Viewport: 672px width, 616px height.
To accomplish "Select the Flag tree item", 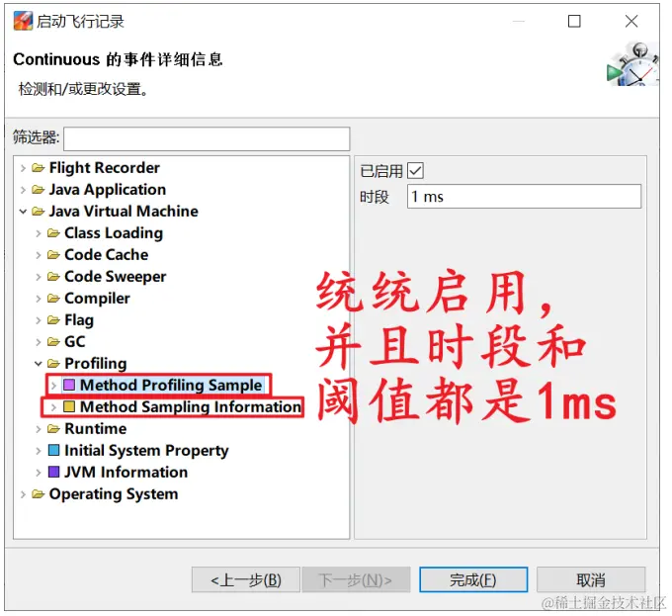I will 79,319.
